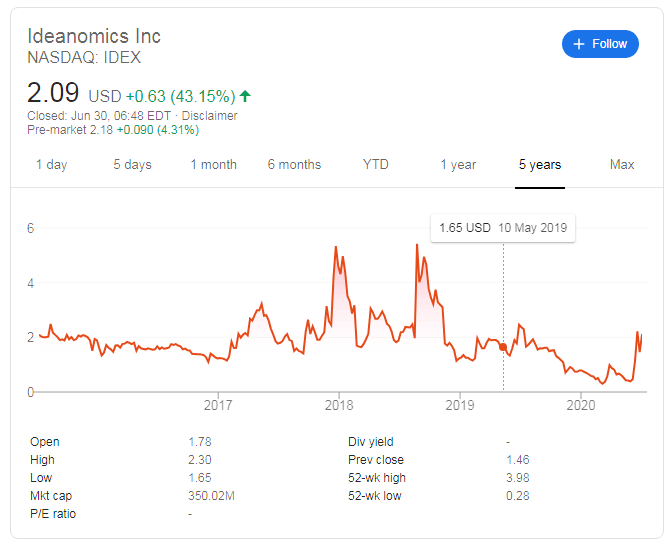Click the active 5 years tab

540,165
